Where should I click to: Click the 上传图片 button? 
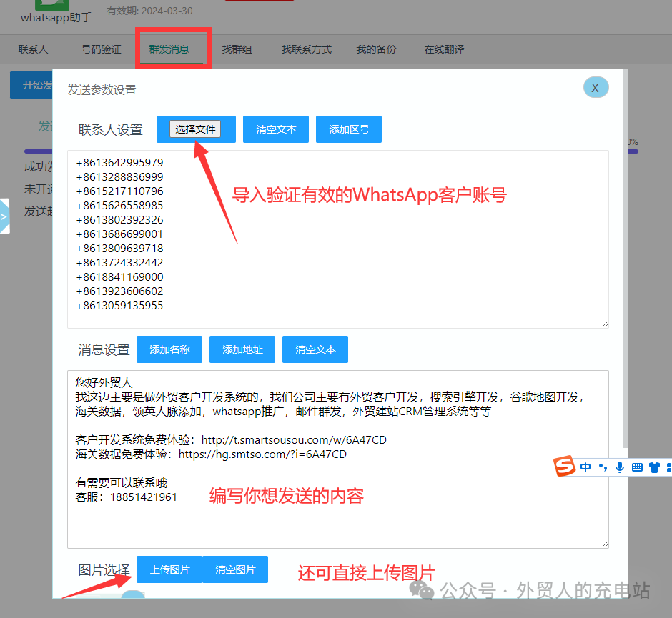click(x=169, y=569)
